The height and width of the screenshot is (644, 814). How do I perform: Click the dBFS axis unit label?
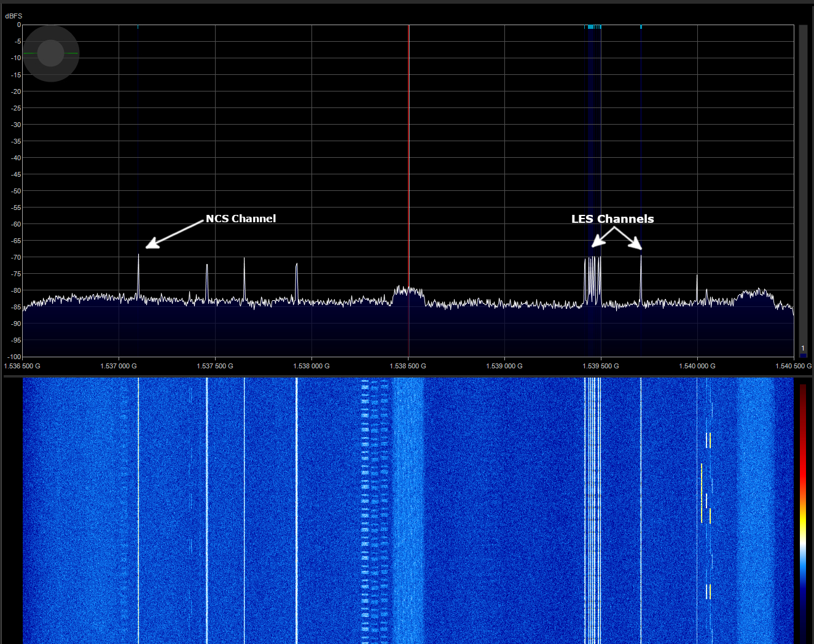point(14,16)
